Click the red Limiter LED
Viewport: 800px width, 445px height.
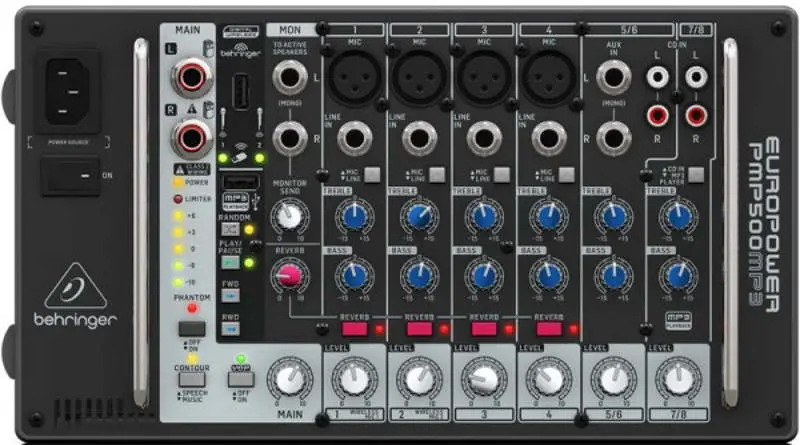point(178,199)
